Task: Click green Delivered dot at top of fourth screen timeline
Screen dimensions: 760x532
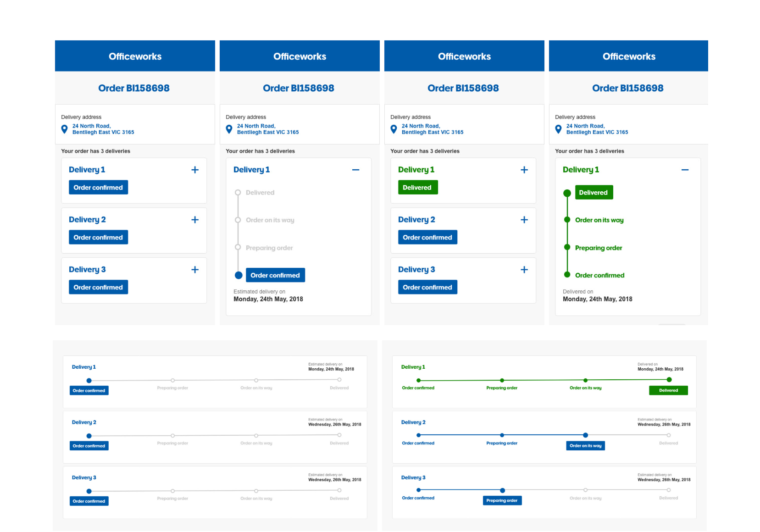Action: (x=567, y=193)
